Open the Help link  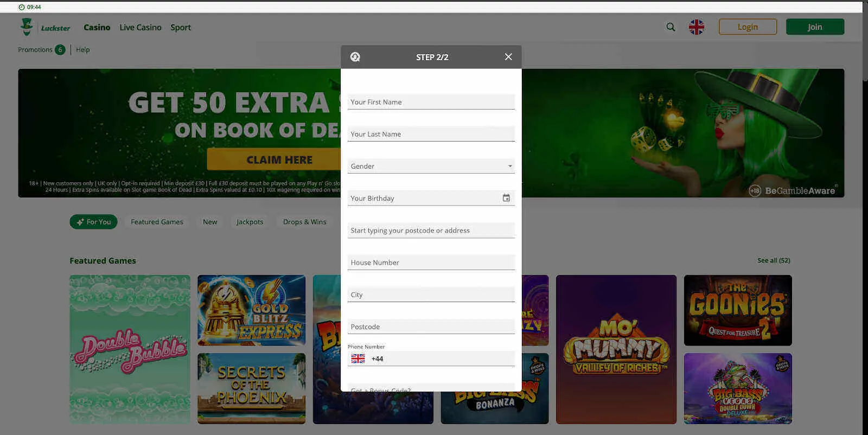click(x=83, y=50)
